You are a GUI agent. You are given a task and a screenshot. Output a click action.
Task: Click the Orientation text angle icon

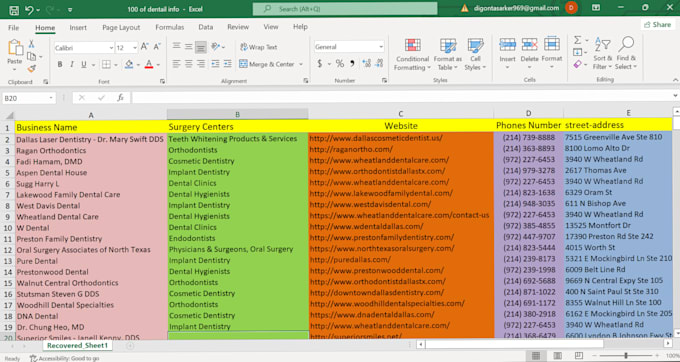click(x=216, y=46)
